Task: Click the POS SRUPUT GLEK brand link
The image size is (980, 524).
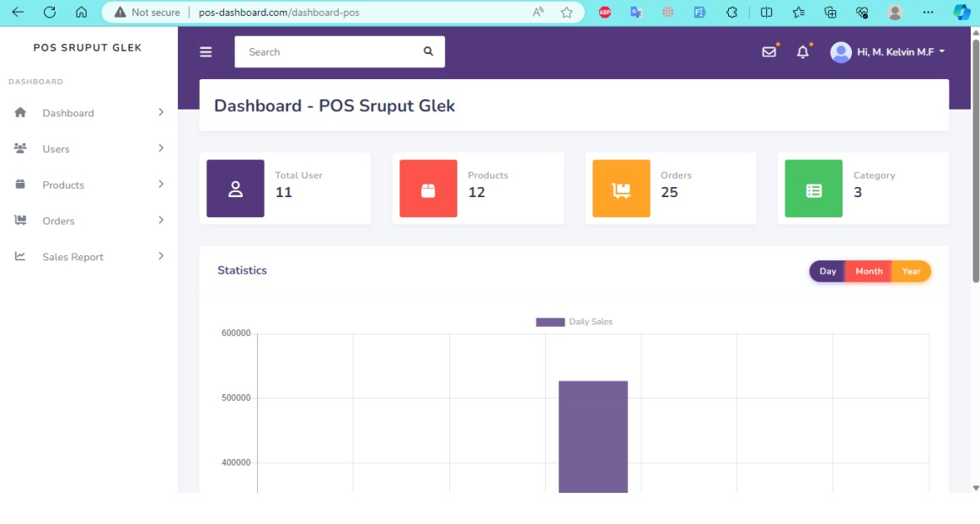Action: (88, 48)
